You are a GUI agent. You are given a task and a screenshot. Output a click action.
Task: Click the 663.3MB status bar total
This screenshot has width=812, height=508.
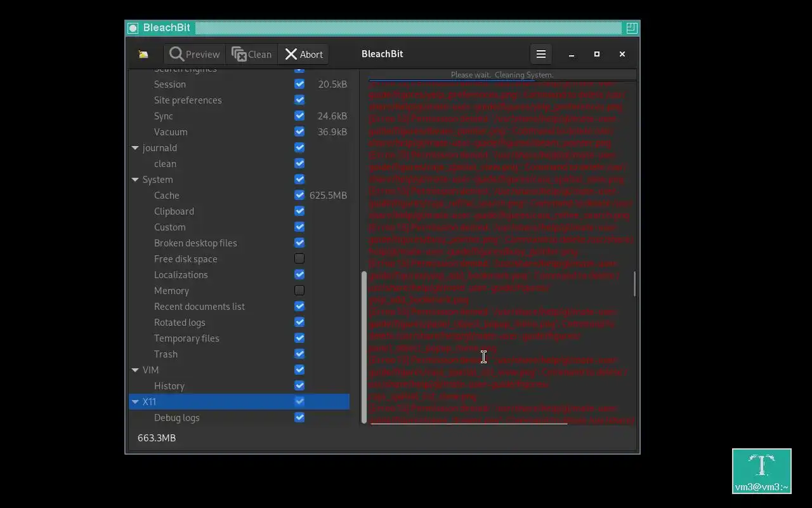(157, 438)
